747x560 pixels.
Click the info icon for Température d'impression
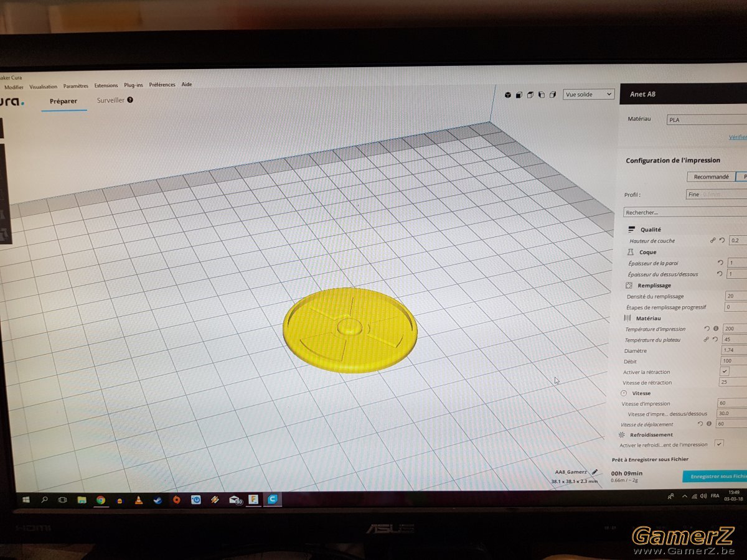(x=715, y=329)
